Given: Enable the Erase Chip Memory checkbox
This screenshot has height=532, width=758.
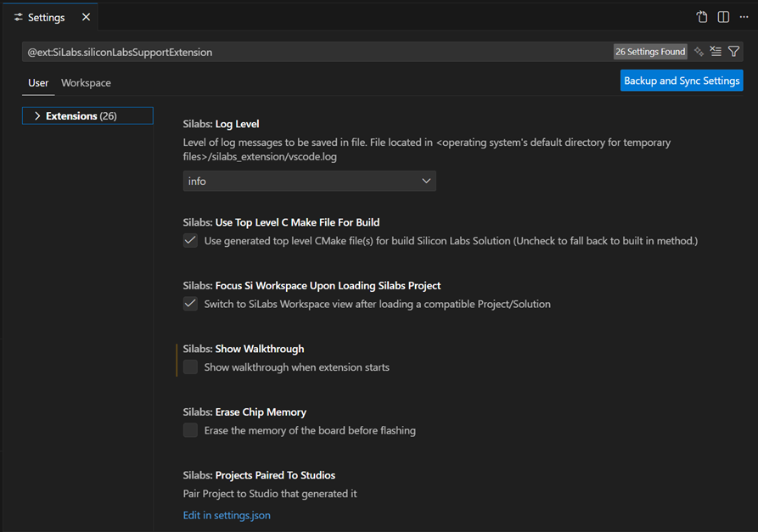Looking at the screenshot, I should point(190,430).
